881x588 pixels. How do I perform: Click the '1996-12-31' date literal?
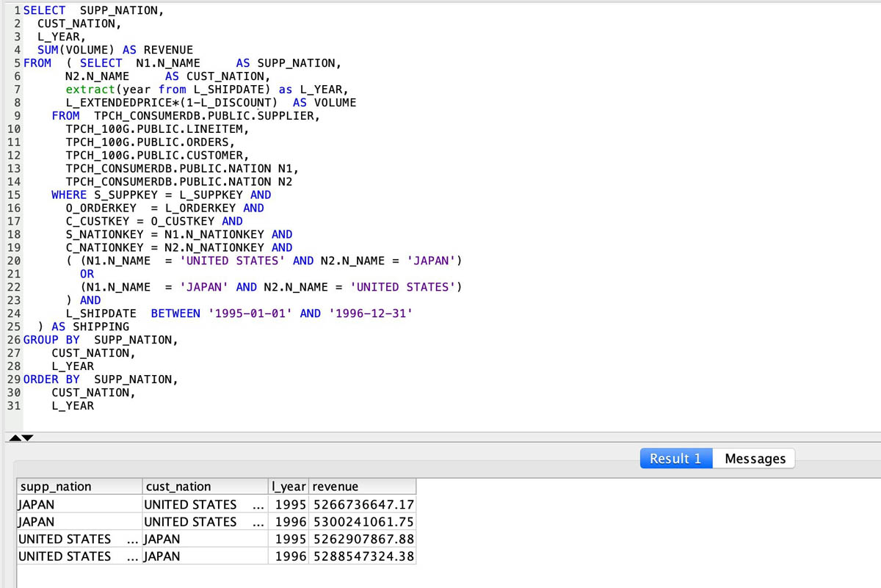[370, 314]
